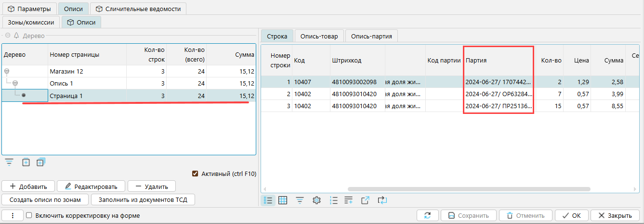The height and width of the screenshot is (224, 644).
Task: Toggle the list view mode icon under the table
Action: coord(268,200)
